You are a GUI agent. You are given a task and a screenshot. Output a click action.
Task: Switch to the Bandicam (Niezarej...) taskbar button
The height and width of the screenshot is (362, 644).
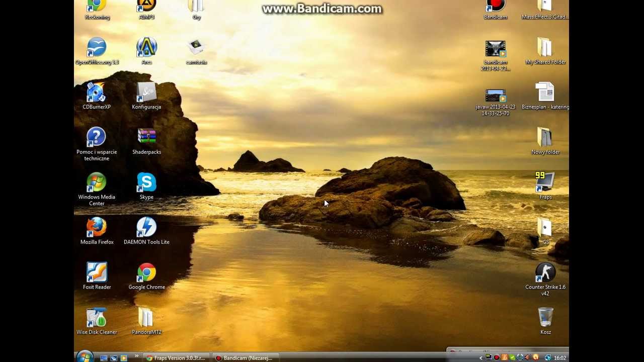coord(245,358)
